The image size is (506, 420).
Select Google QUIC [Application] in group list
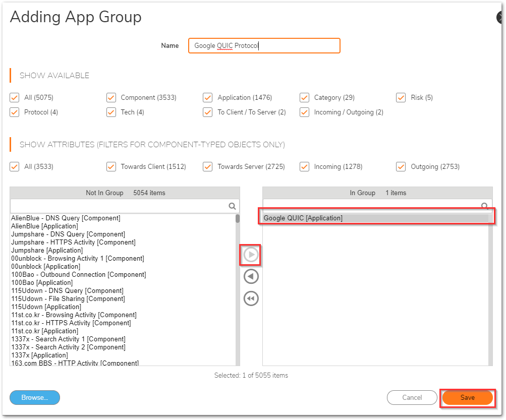303,218
